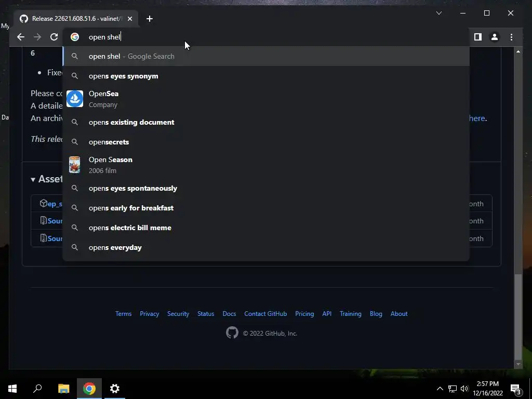Open the About footer link
The width and height of the screenshot is (532, 399).
tap(399, 313)
